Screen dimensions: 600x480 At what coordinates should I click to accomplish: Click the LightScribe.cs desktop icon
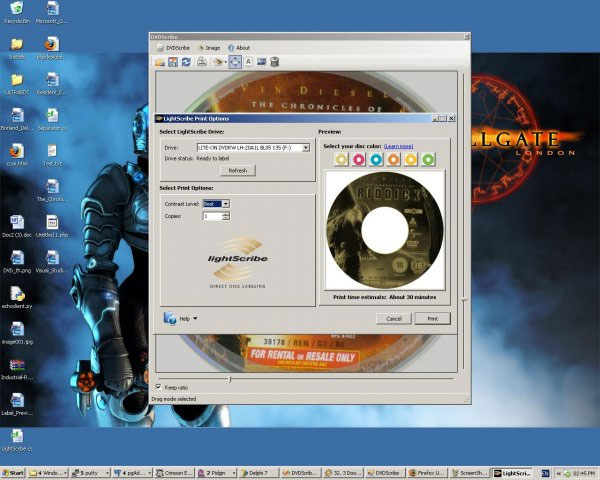pyautogui.click(x=16, y=441)
